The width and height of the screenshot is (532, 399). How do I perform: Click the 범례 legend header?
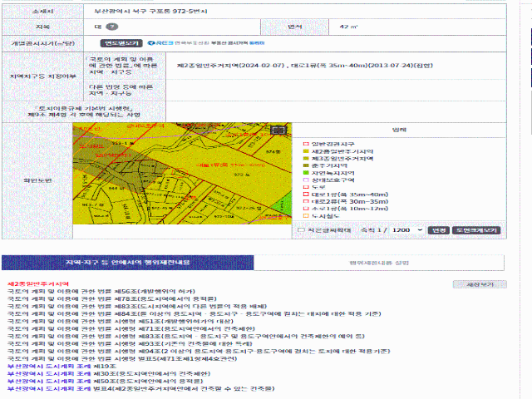coord(399,130)
